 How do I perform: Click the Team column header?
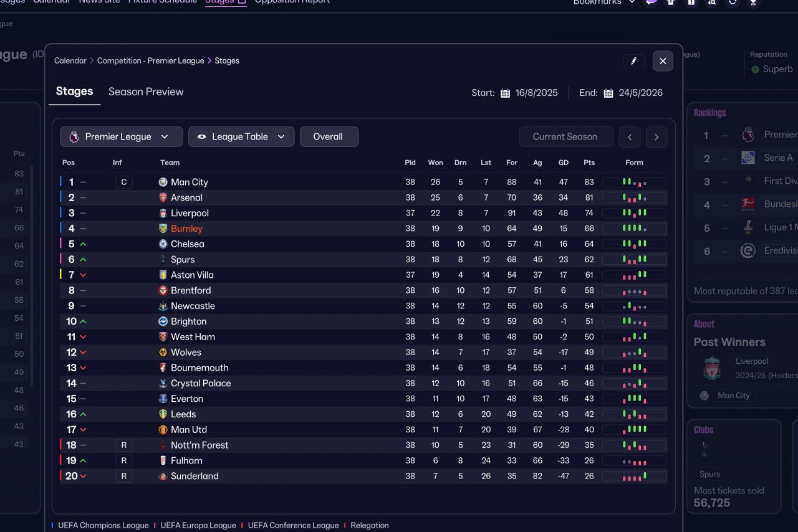[x=170, y=163]
